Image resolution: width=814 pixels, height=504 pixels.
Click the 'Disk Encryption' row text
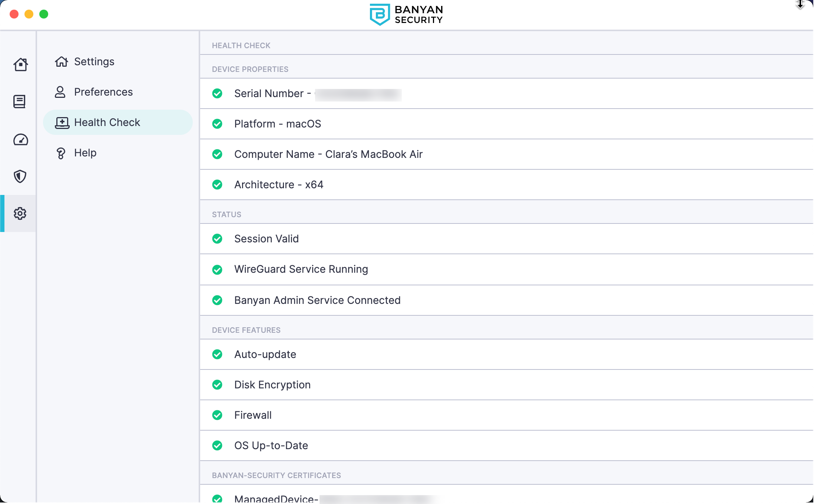coord(272,385)
